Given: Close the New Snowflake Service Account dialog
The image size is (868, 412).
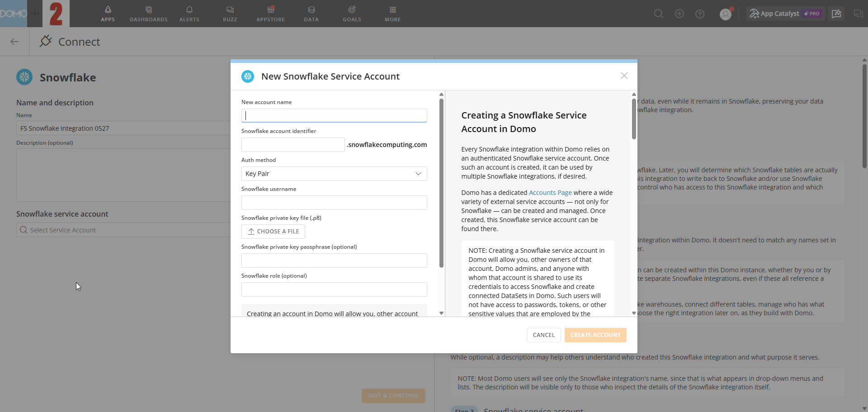Looking at the screenshot, I should coord(624,76).
